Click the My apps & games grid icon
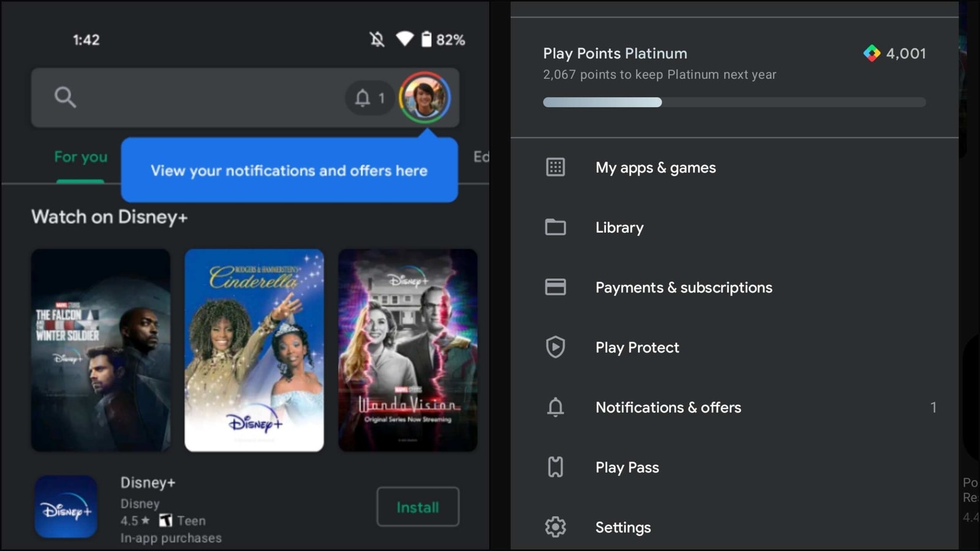Image resolution: width=980 pixels, height=551 pixels. (x=556, y=167)
